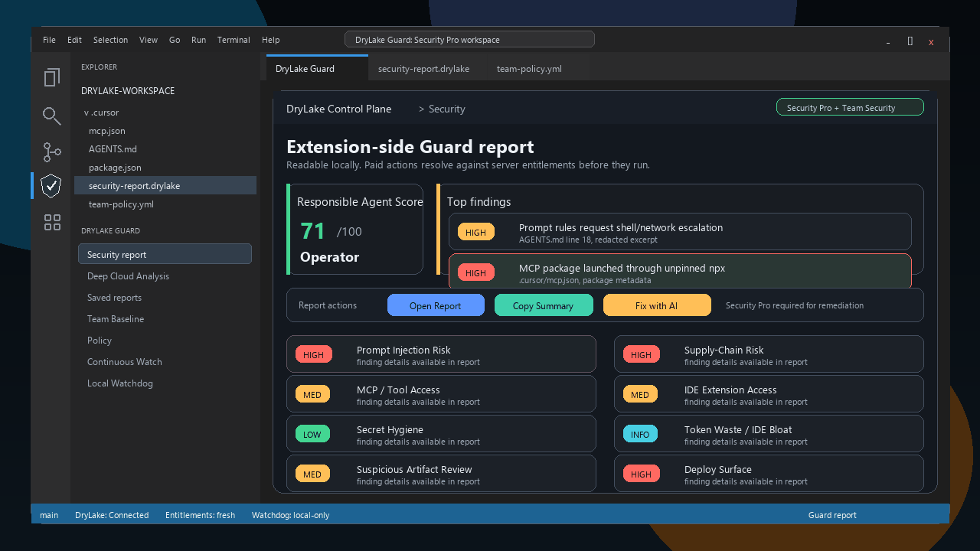Click the LOW badge on Secret Hygiene

[x=312, y=434]
